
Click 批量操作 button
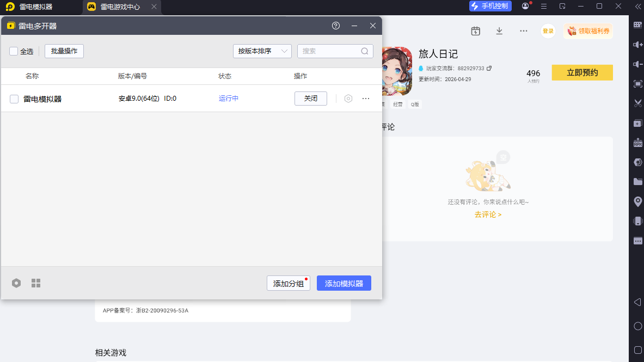click(x=64, y=51)
